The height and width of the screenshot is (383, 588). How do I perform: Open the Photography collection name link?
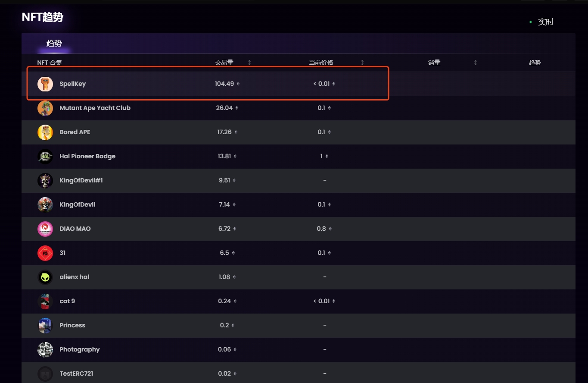click(x=80, y=349)
